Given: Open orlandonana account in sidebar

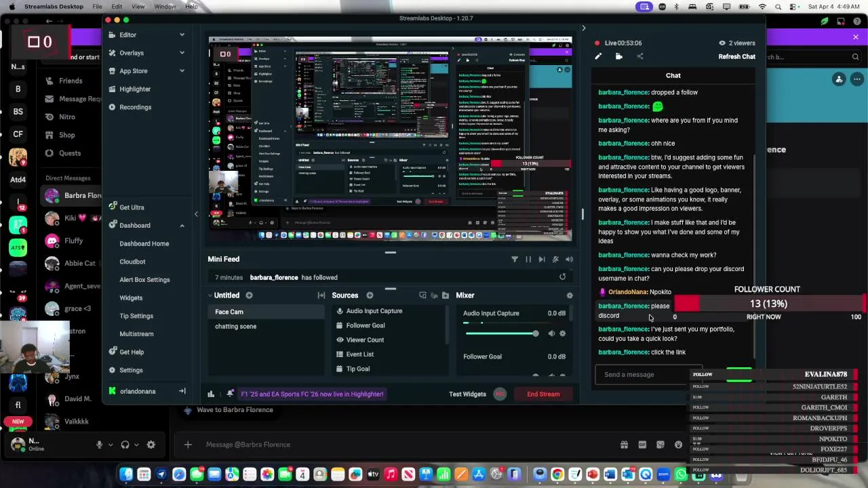Looking at the screenshot, I should (138, 391).
